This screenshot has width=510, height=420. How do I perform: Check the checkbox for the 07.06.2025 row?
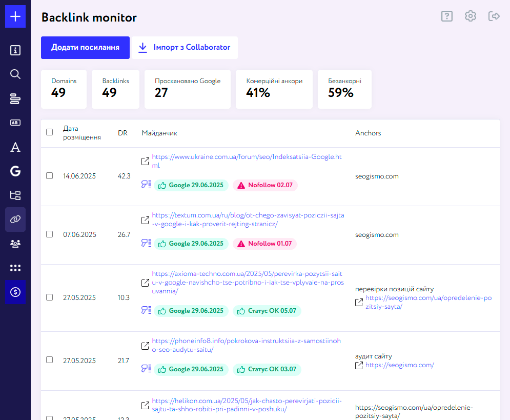[49, 234]
